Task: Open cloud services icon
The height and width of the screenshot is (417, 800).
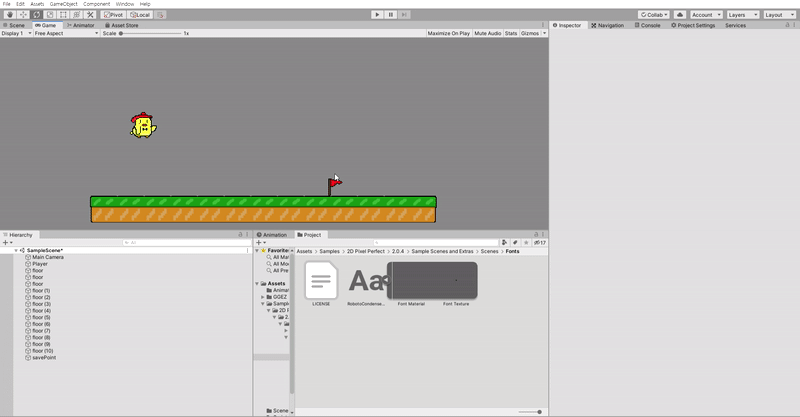Action: [680, 15]
